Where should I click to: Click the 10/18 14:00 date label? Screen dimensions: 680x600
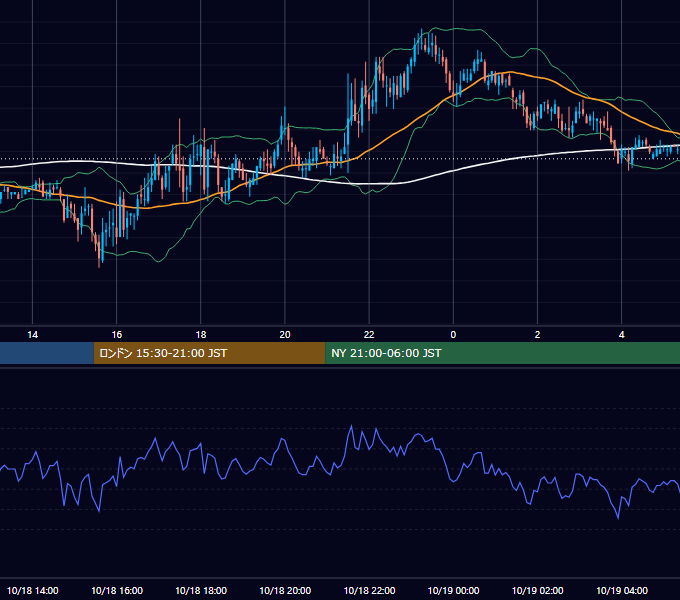point(33,590)
